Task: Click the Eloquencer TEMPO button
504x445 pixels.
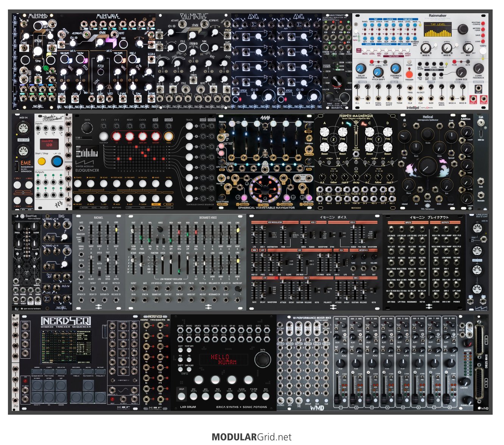Action: pos(78,184)
